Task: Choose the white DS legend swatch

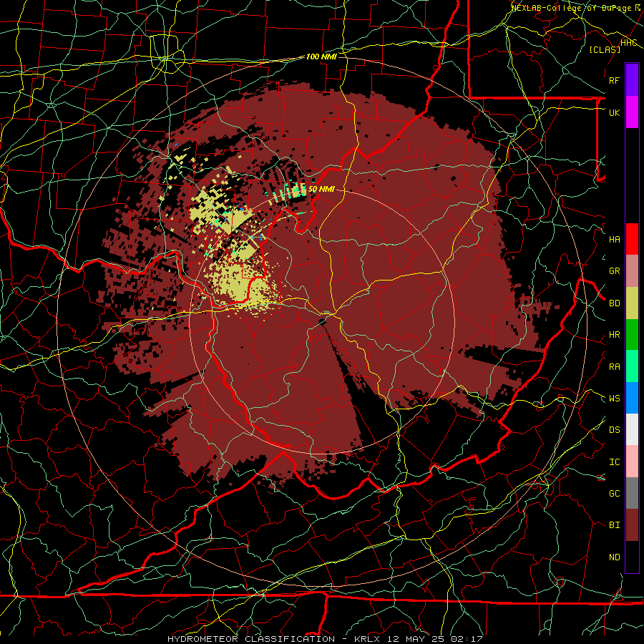Action: (632, 429)
